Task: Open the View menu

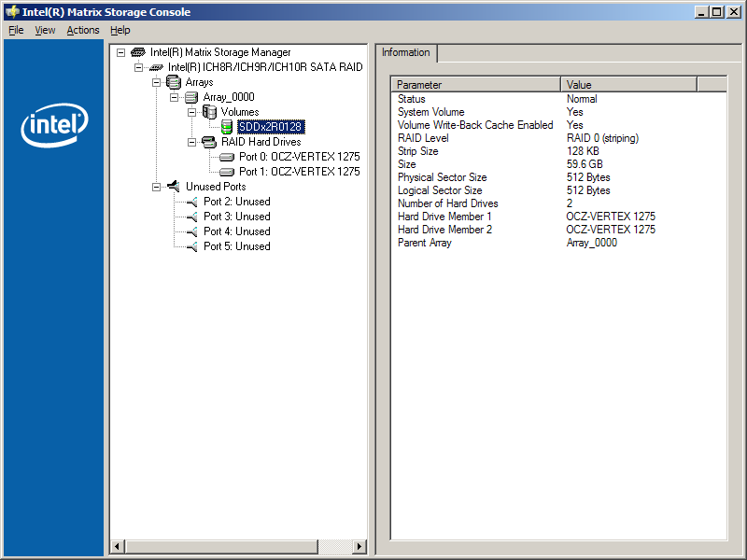Action: point(45,30)
